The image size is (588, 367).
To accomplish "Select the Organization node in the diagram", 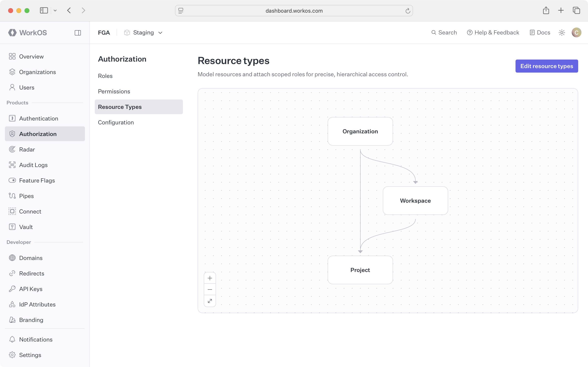I will (360, 131).
